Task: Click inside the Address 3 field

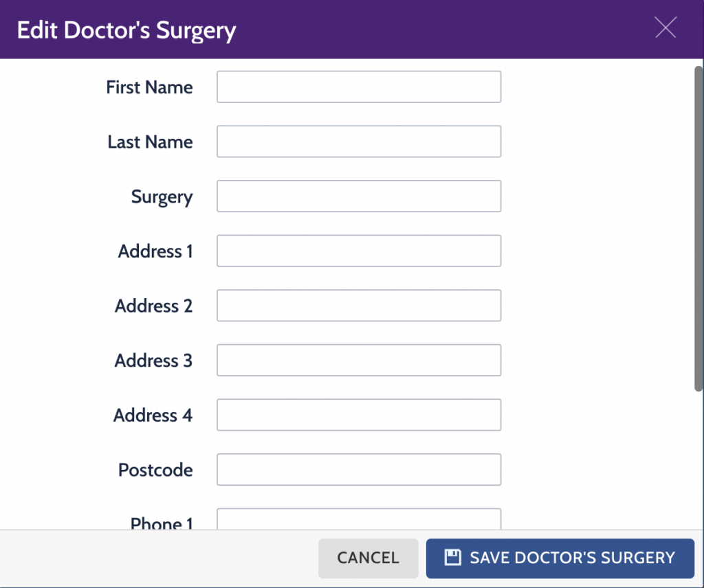Action: (359, 361)
